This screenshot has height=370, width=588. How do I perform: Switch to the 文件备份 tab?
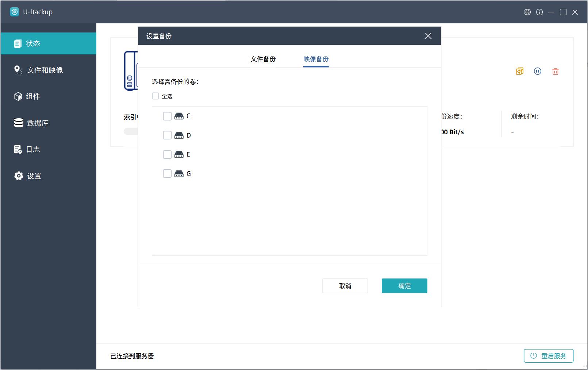263,59
